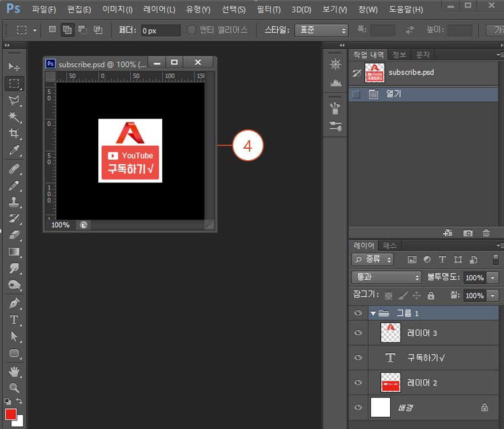Viewport: 504px width, 429px height.
Task: Hide the 레이어 3 layer
Action: (x=358, y=332)
